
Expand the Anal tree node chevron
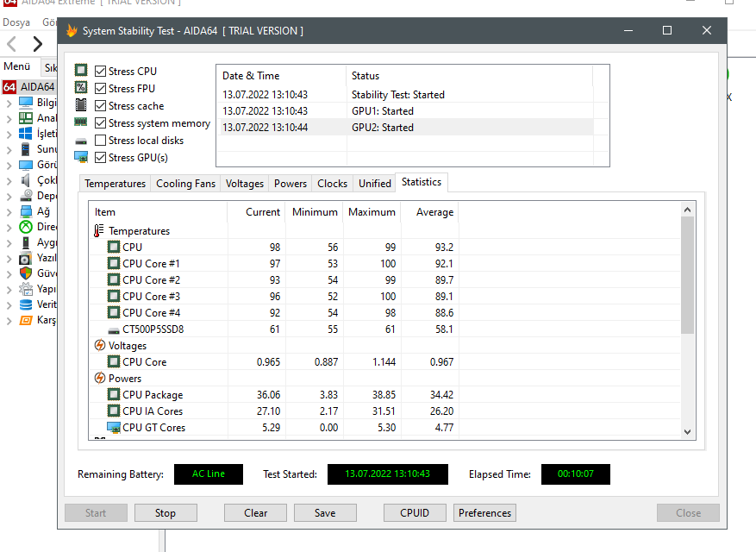[x=9, y=119]
